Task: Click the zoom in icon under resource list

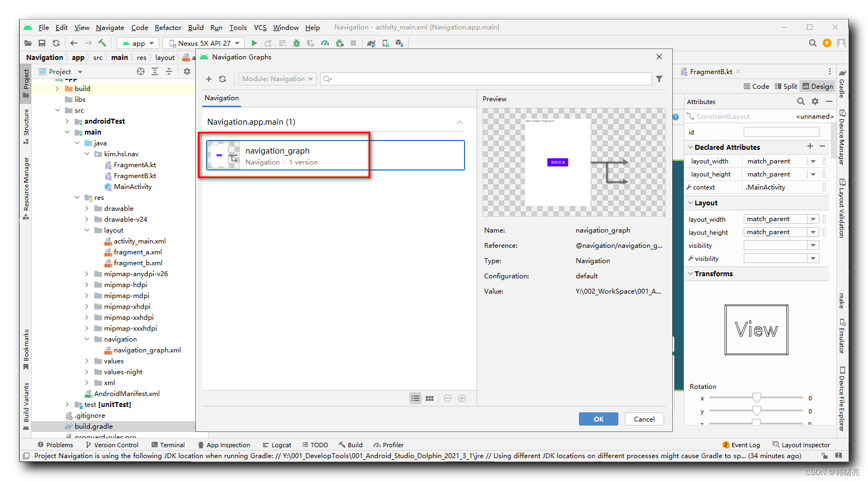Action: point(462,398)
